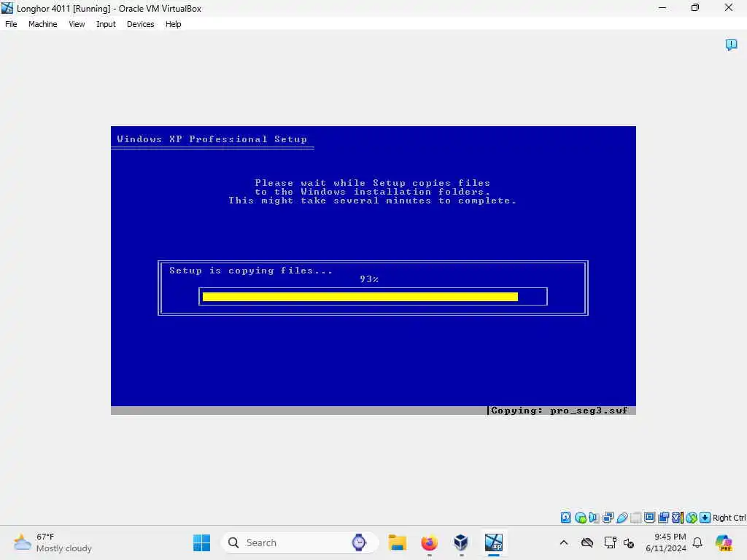Click the VirtualBox window title bar icon
Screen dimensions: 747x560
[7, 8]
